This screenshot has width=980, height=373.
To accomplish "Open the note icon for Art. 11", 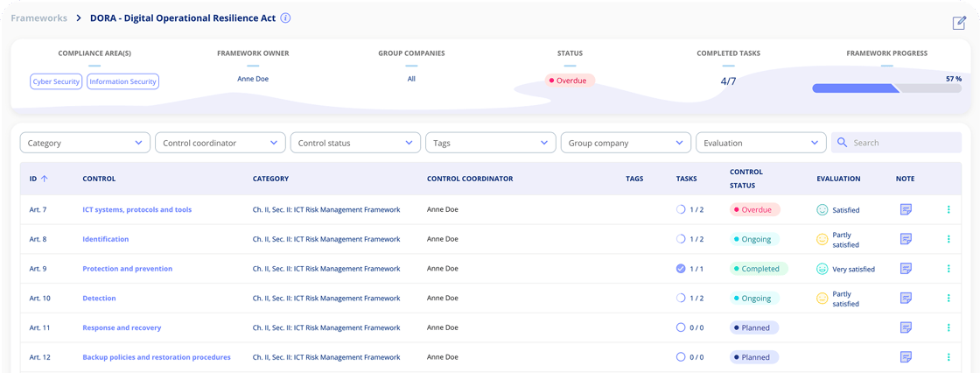I will click(x=905, y=327).
